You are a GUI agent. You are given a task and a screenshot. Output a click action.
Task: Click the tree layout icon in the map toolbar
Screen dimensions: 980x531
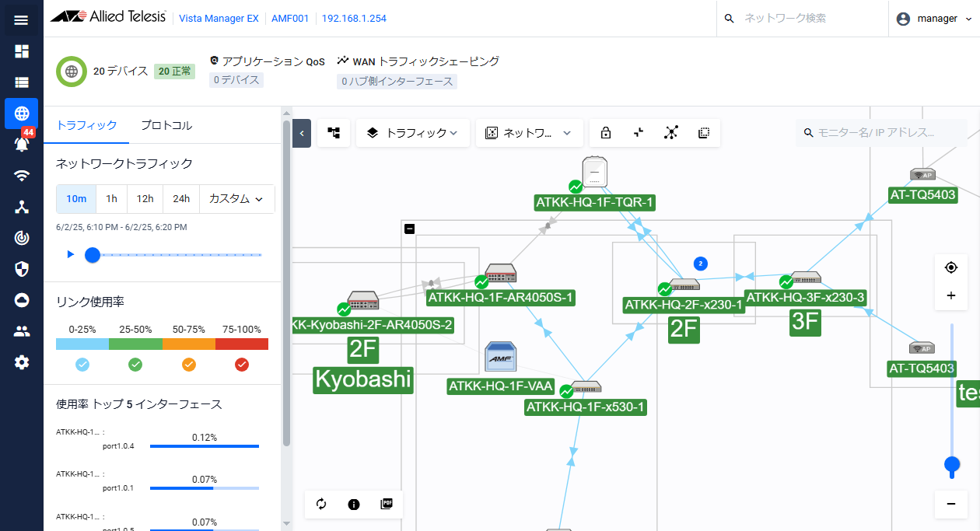(334, 133)
